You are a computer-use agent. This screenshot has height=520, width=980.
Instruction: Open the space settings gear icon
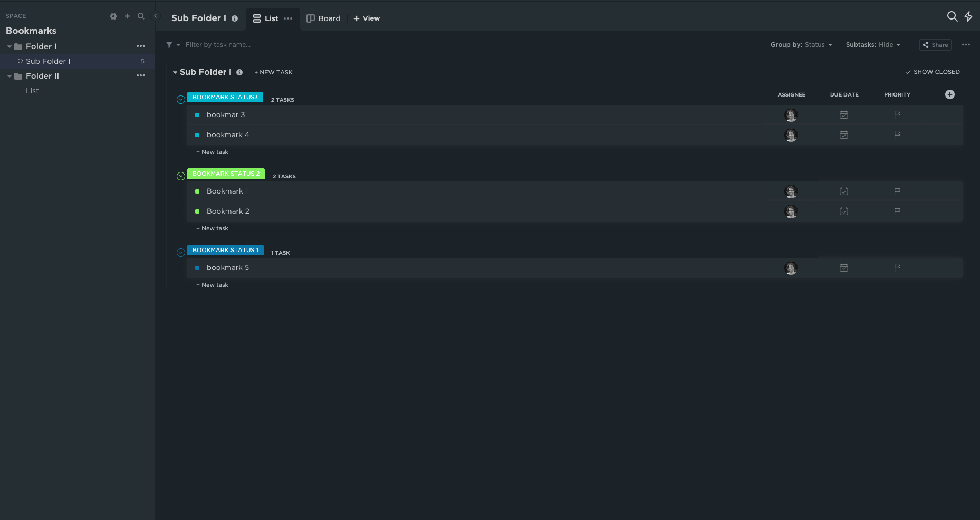point(113,16)
